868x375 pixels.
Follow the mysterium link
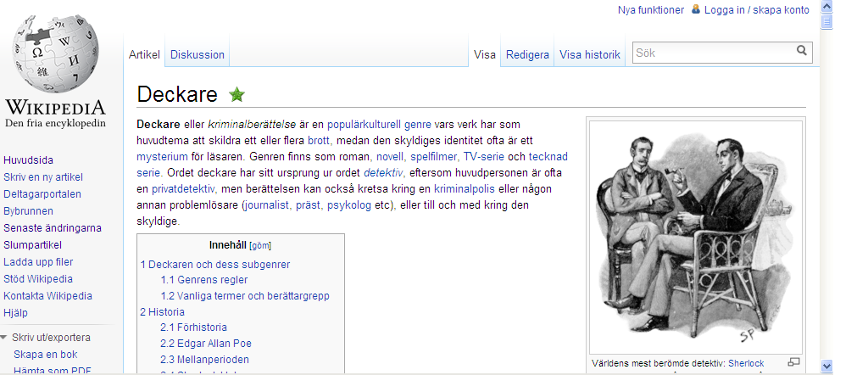coord(160,156)
